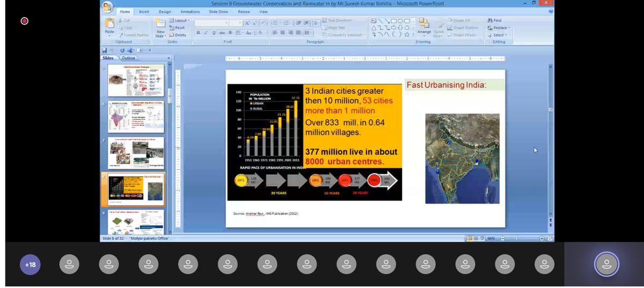This screenshot has width=644, height=288.
Task: Open the round Office button menu
Action: tap(108, 7)
